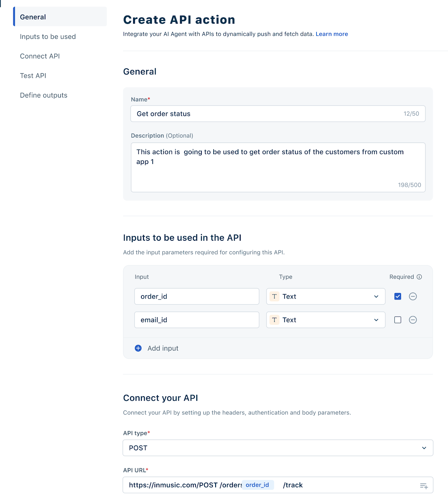Click the remove icon for email_id input
This screenshot has height=497, width=448.
pyautogui.click(x=413, y=320)
